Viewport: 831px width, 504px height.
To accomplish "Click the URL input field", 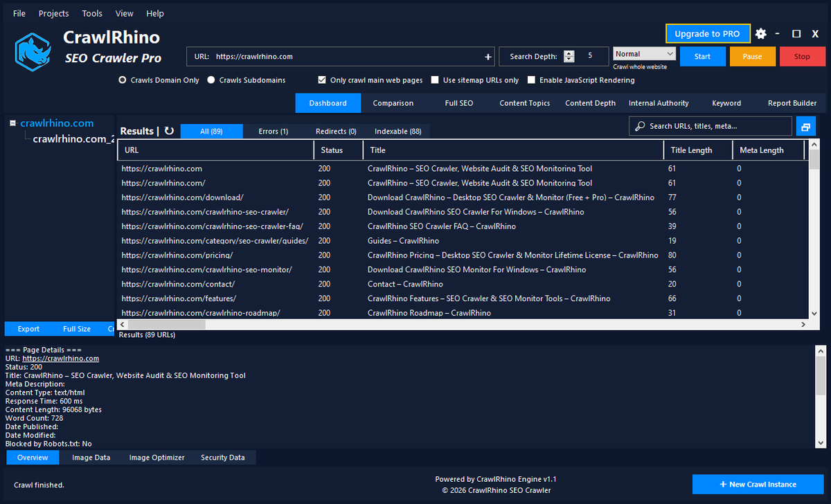I will pyautogui.click(x=339, y=57).
